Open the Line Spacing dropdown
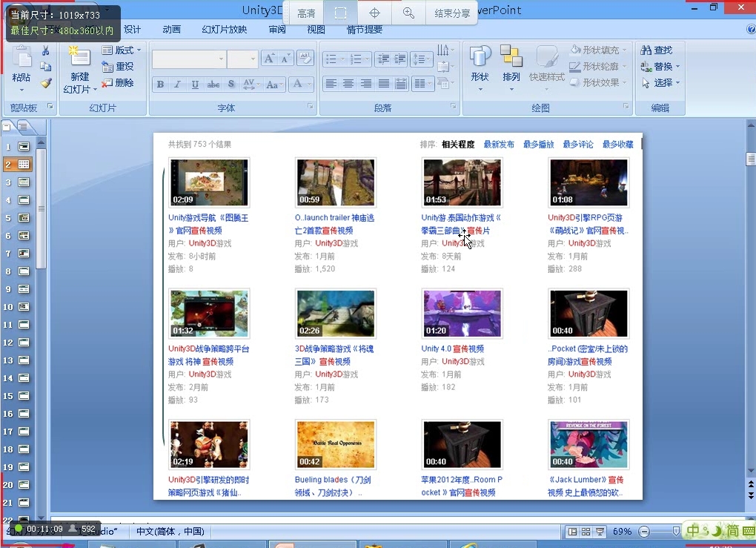This screenshot has width=756, height=548. click(x=421, y=59)
